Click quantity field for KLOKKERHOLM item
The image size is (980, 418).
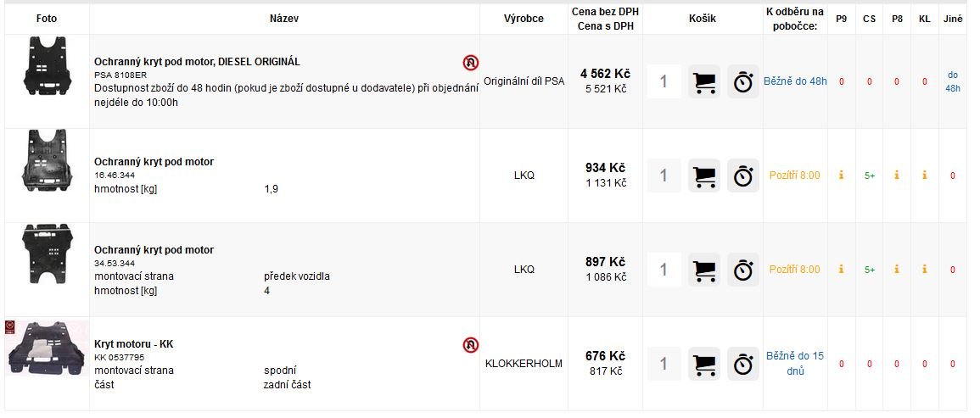click(664, 364)
